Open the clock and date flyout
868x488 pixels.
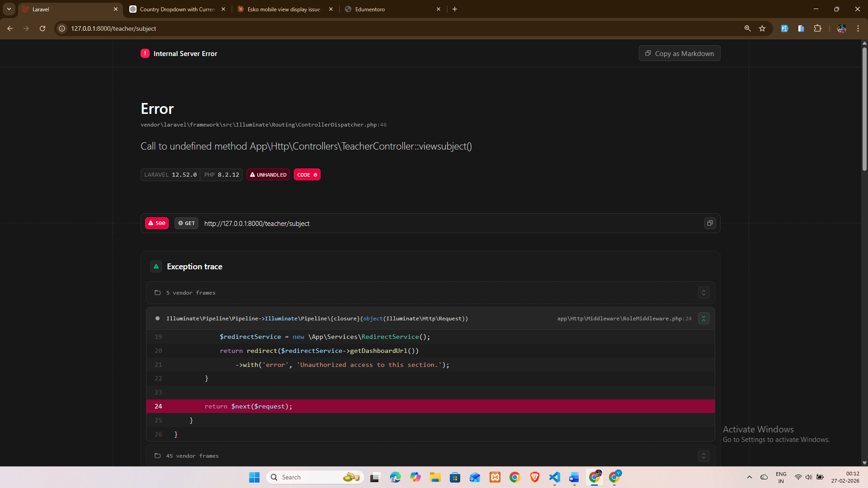[845, 477]
